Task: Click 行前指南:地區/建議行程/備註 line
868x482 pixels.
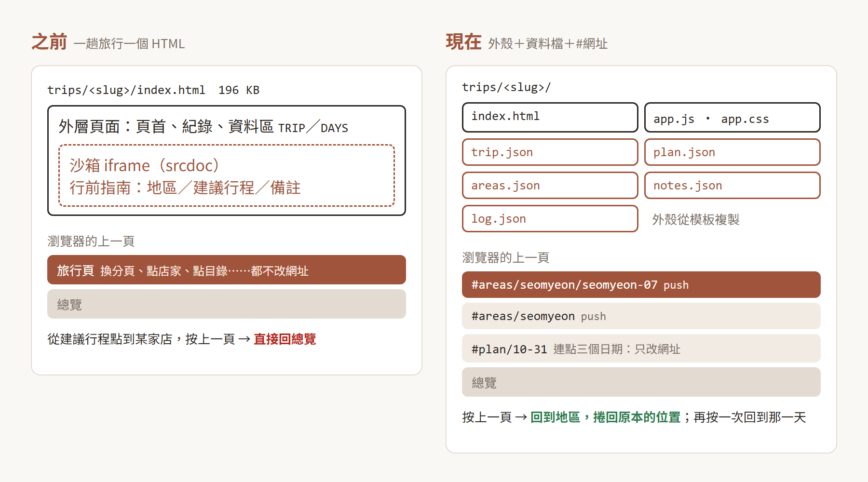Action: pos(185,187)
